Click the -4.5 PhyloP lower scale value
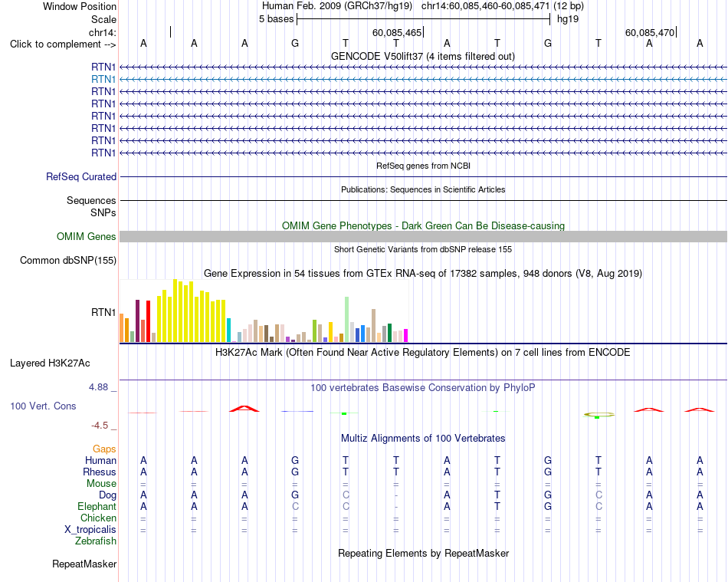Viewport: 728px width, 582px height. [100, 426]
